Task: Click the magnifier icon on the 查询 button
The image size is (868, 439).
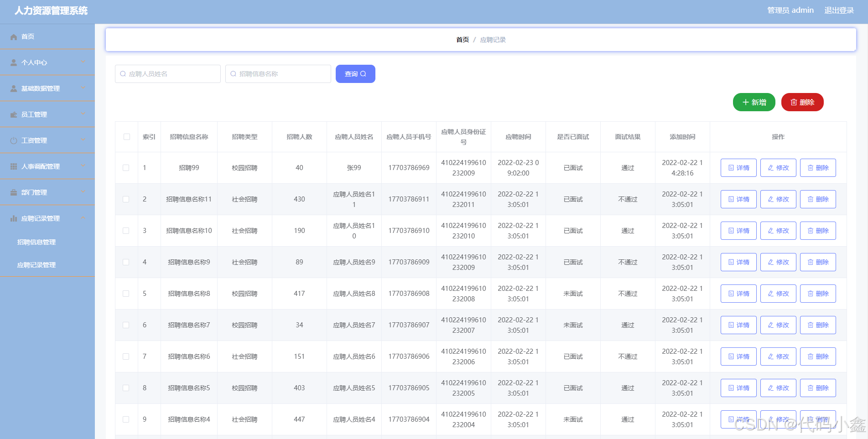Action: 363,74
